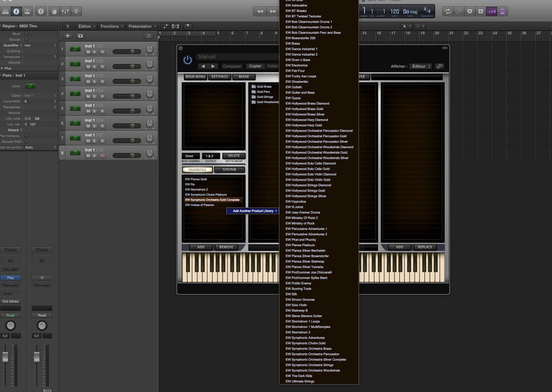Screen dimensions: 552x392
Task: Open the Gold Brass folder
Action: point(261,87)
